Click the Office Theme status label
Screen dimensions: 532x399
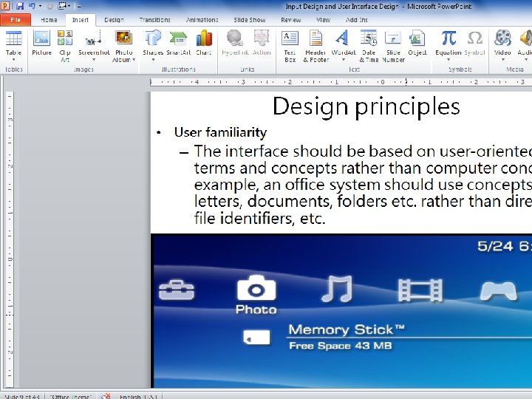coord(71,396)
